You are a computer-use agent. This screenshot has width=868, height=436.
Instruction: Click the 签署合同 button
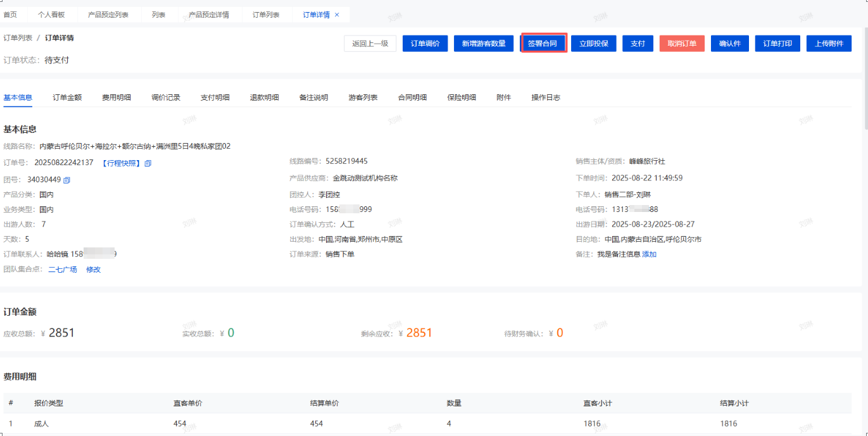(543, 44)
